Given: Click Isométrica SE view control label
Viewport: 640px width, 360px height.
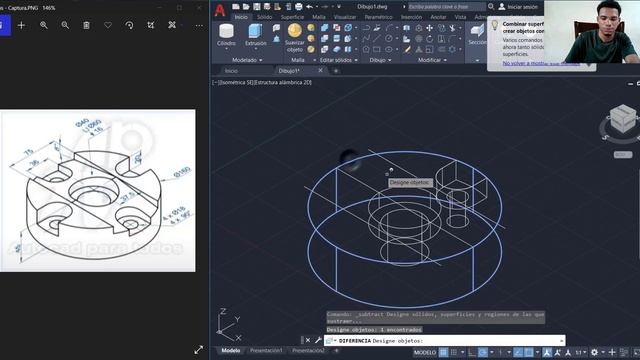Looking at the screenshot, I should 236,82.
